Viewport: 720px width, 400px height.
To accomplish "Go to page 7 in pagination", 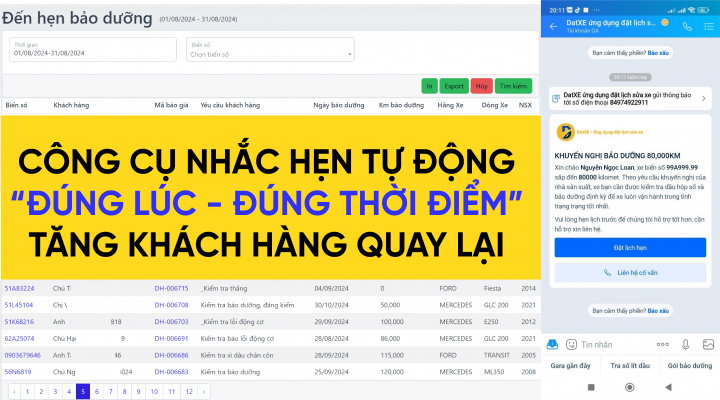I will tap(111, 391).
